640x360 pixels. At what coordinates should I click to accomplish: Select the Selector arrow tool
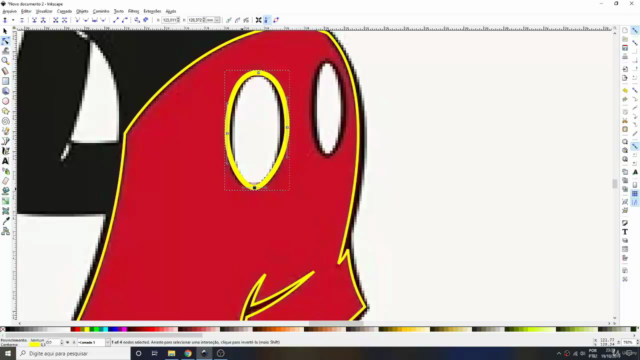click(5, 31)
